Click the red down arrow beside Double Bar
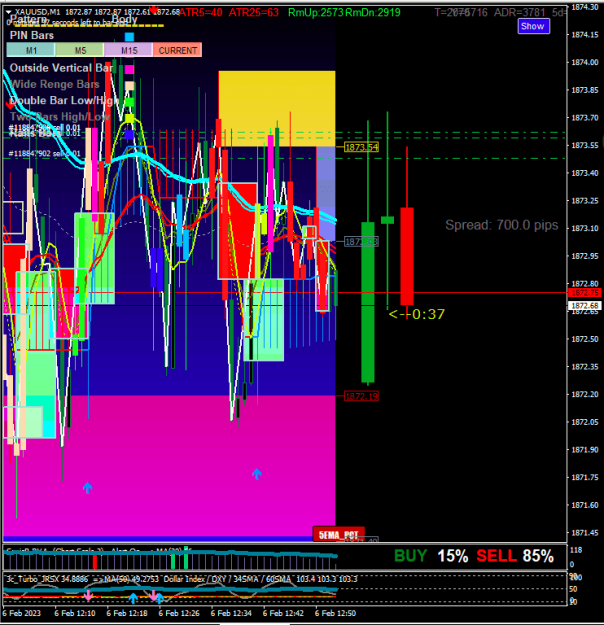Screen dimensions: 604x625 click(10, 104)
